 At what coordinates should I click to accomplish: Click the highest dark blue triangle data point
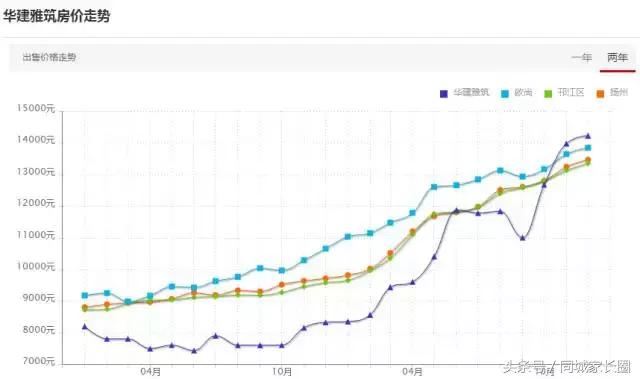click(x=588, y=136)
